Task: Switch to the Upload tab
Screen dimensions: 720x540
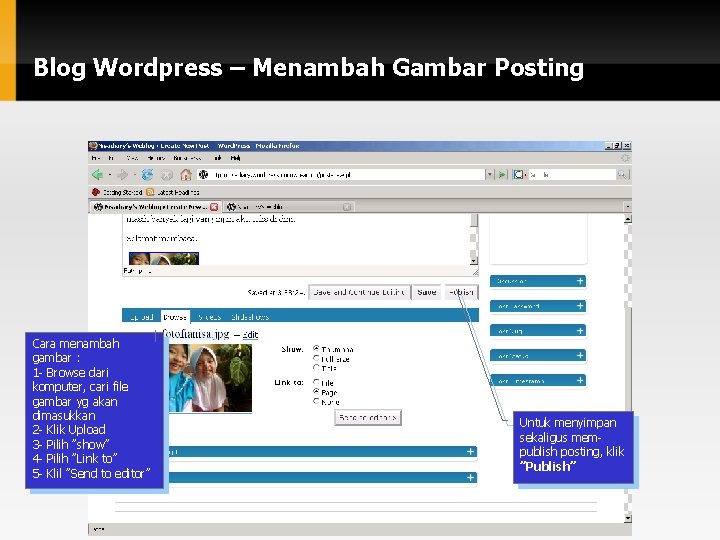Action: click(141, 317)
